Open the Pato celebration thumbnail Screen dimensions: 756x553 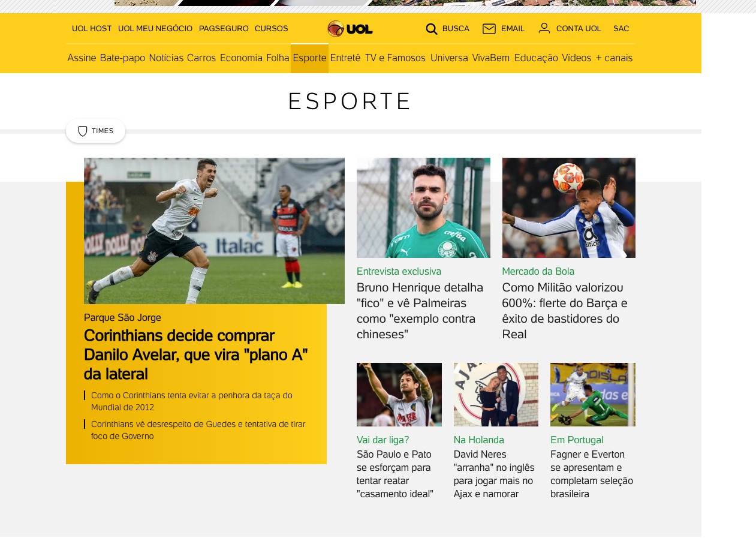399,395
